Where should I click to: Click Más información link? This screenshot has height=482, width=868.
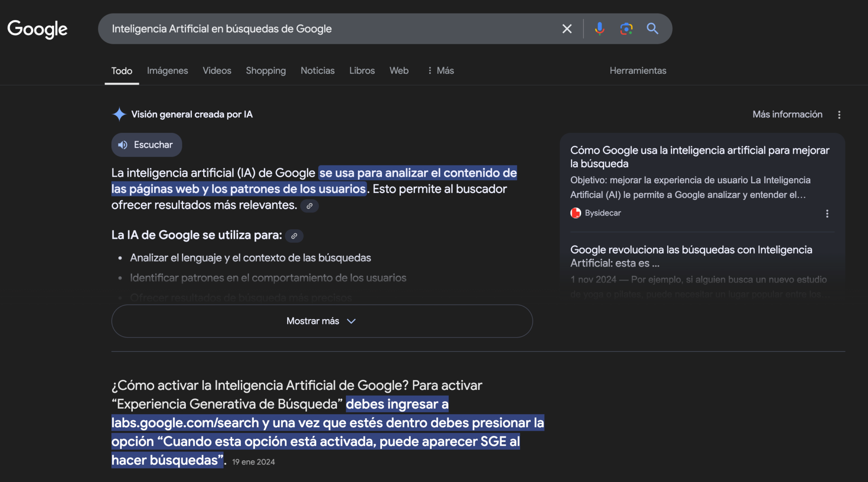coord(787,114)
